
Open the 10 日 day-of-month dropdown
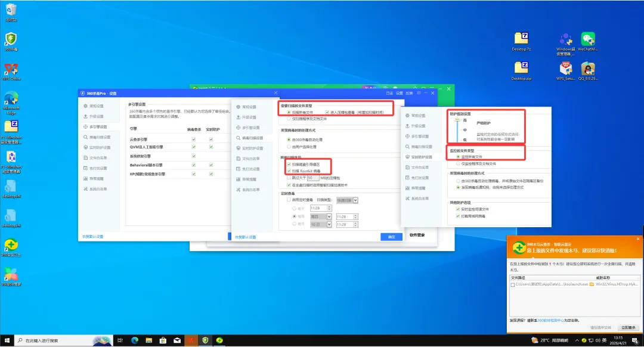pyautogui.click(x=321, y=225)
